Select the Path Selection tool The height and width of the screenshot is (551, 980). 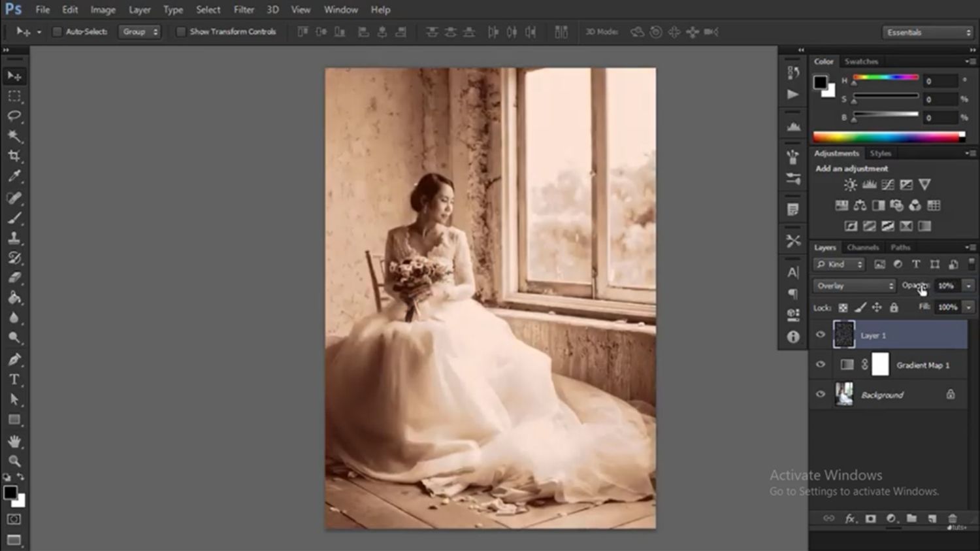coord(14,399)
